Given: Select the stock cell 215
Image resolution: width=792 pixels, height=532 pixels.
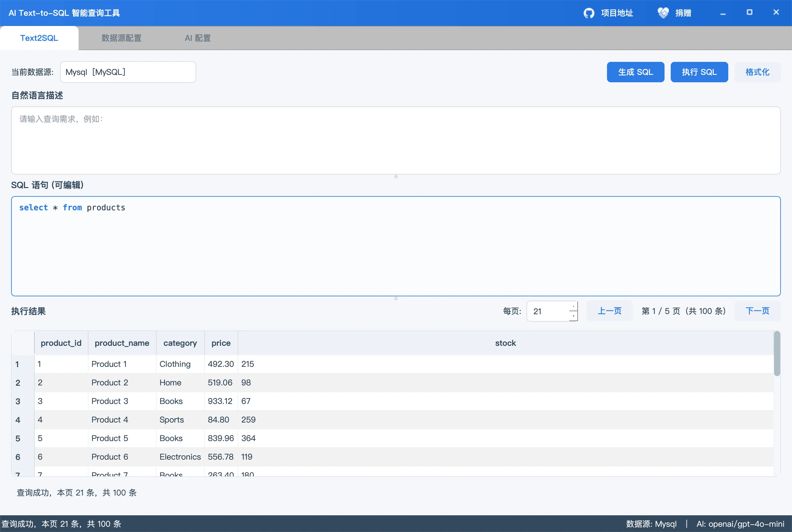Looking at the screenshot, I should [506, 364].
